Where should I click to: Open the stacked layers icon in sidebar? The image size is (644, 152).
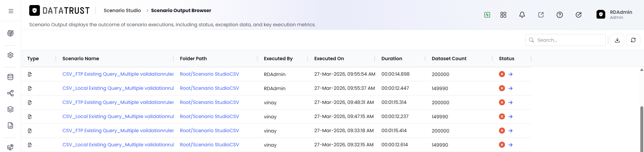(x=10, y=109)
